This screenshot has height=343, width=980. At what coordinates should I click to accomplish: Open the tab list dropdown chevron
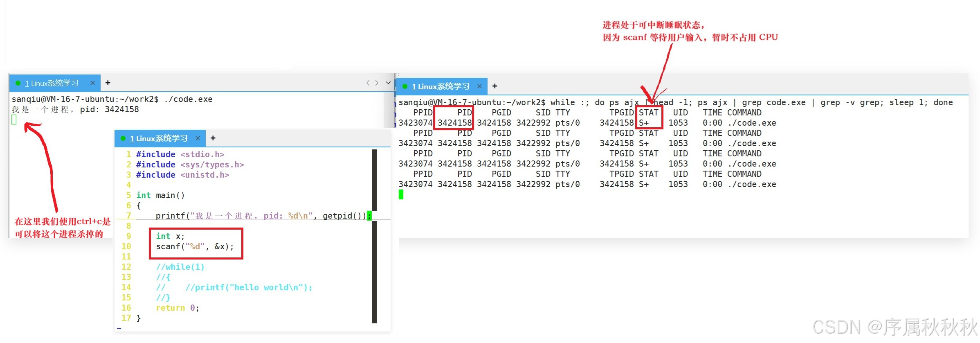[x=388, y=83]
